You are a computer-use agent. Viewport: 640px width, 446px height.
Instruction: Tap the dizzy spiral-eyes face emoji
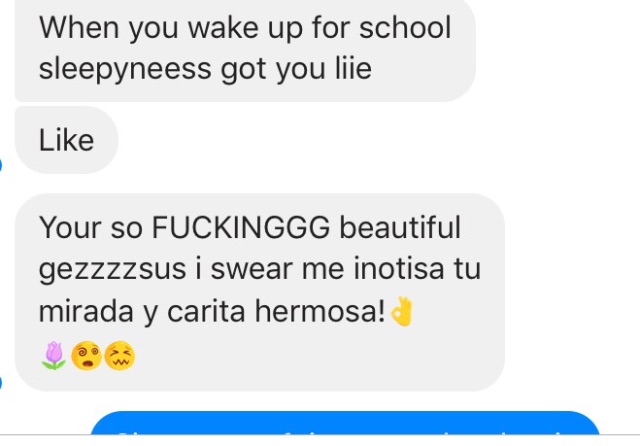tap(87, 356)
